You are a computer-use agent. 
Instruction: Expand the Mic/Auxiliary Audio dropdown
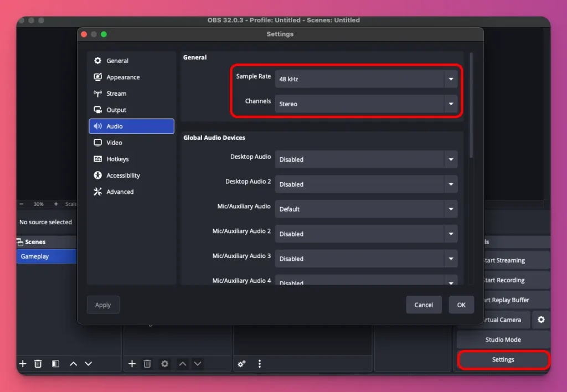[x=365, y=209]
